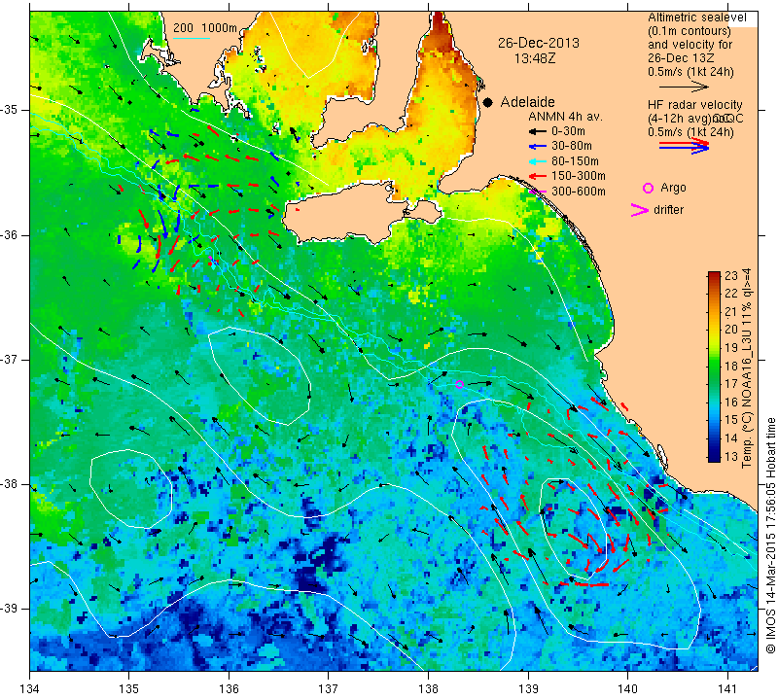
Task: Click the black Adelaide city marker dot
Action: coord(488,102)
